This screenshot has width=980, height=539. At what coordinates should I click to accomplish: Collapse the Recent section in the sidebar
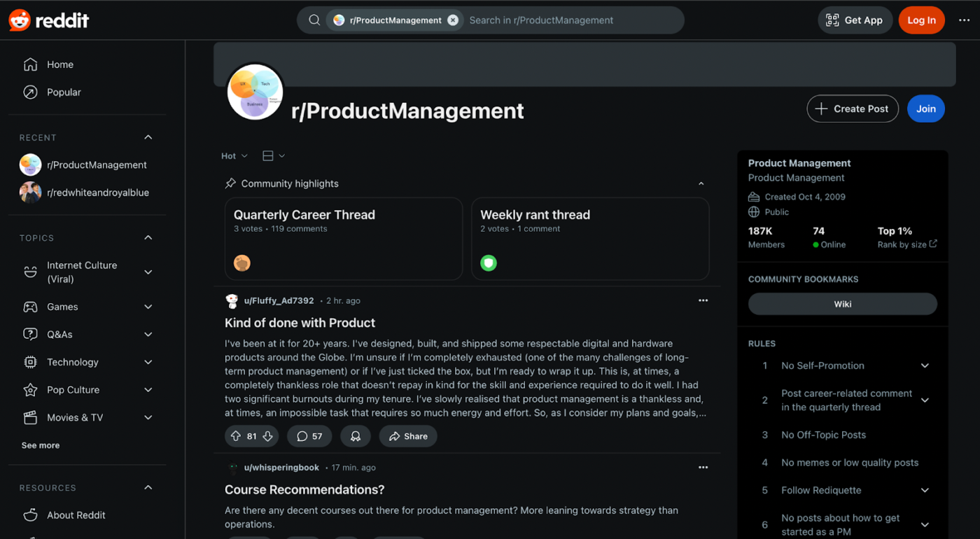(x=148, y=137)
